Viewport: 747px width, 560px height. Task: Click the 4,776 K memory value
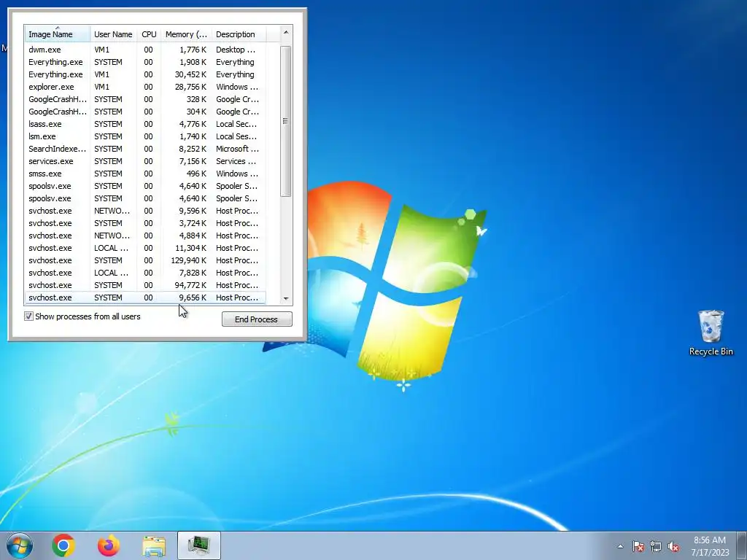[x=193, y=124]
